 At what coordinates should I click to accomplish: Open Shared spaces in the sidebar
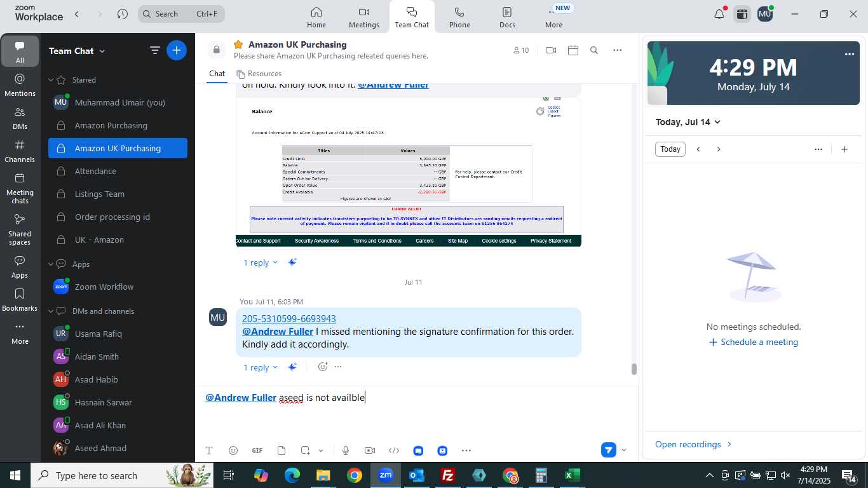point(20,229)
